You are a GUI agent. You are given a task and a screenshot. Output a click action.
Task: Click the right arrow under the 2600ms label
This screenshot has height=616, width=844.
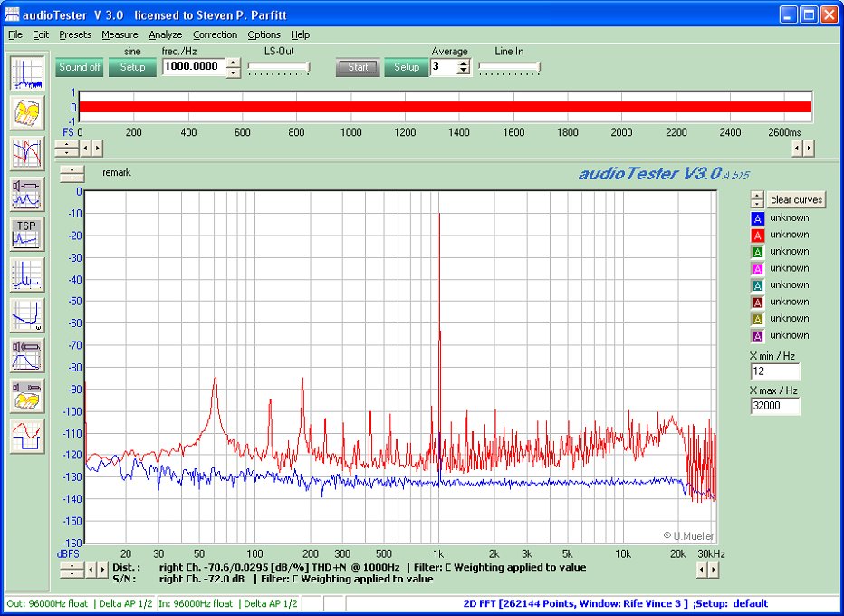809,148
